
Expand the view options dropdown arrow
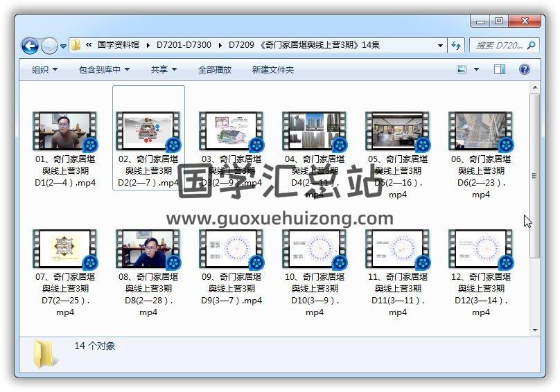pyautogui.click(x=476, y=70)
